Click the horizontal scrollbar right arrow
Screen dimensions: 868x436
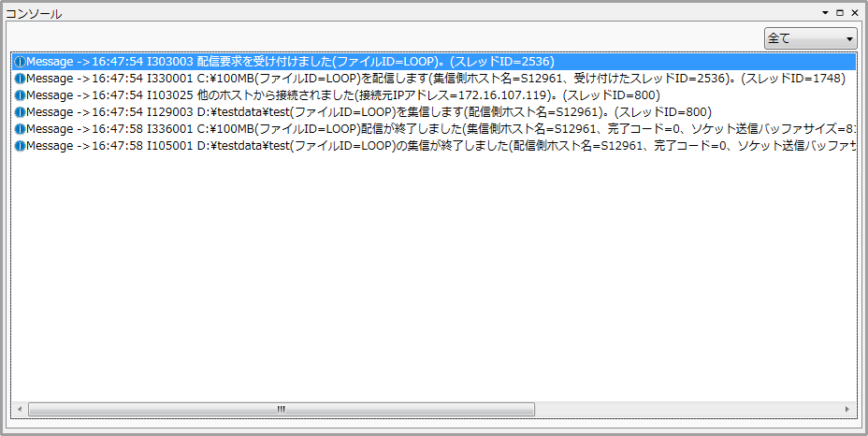847,410
